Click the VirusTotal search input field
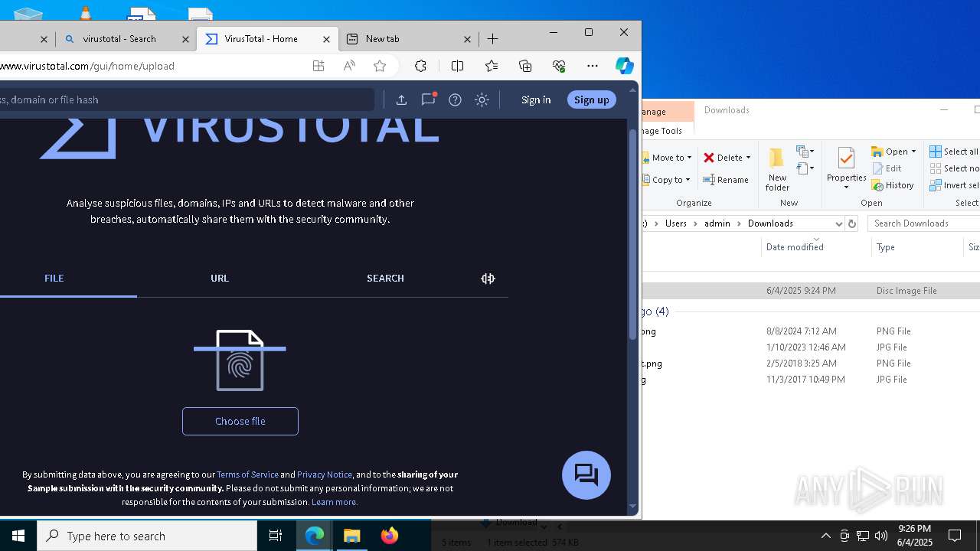The height and width of the screenshot is (551, 980). point(188,99)
